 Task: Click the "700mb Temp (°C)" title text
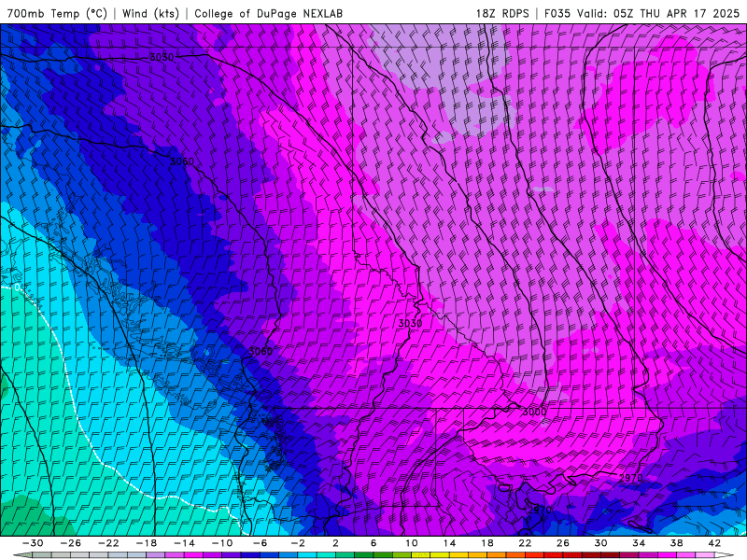pos(57,13)
